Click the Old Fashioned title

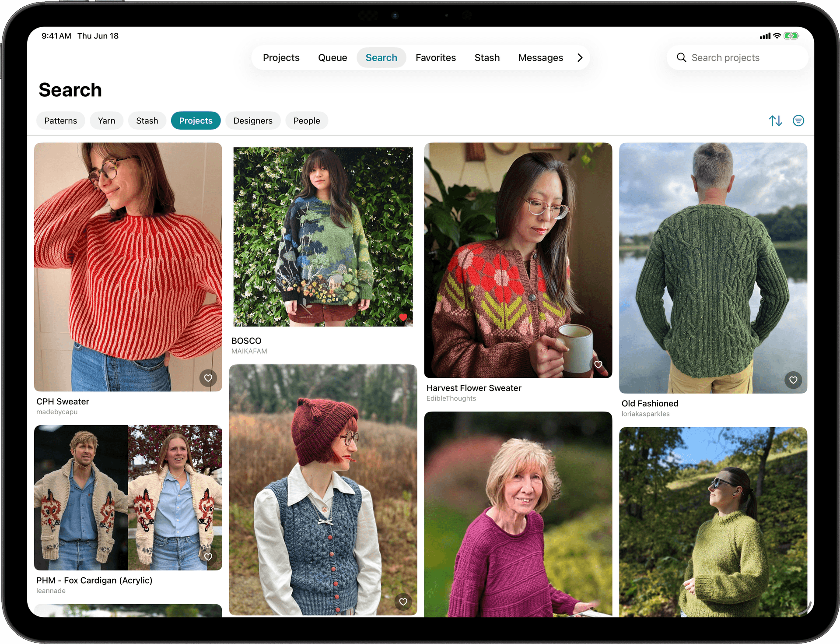coord(650,404)
